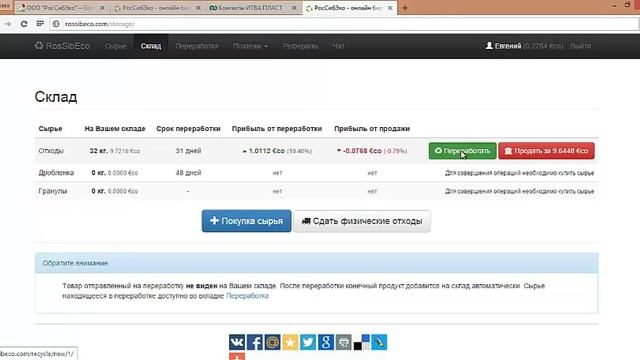Click the '1.0112 €co' processing profit value
Image resolution: width=640 pixels, height=360 pixels.
tap(267, 151)
